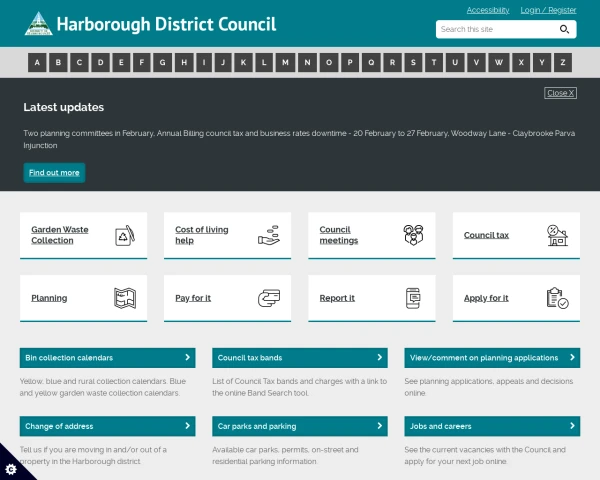Image resolution: width=600 pixels, height=480 pixels.
Task: Click the Report it phone icon
Action: point(413,298)
